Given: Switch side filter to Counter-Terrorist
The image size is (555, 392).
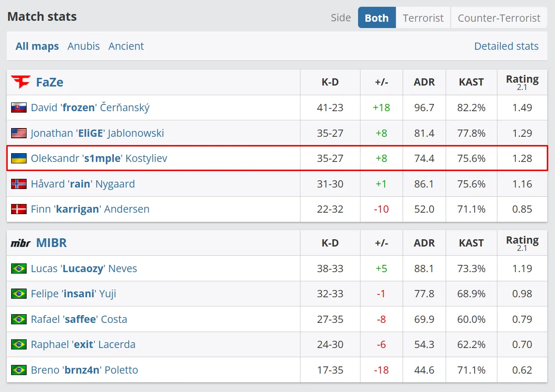Looking at the screenshot, I should [499, 18].
